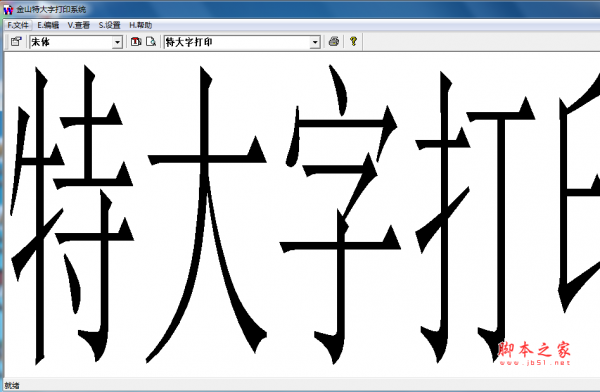Click the print preview page icon
This screenshot has width=600, height=392.
(151, 41)
